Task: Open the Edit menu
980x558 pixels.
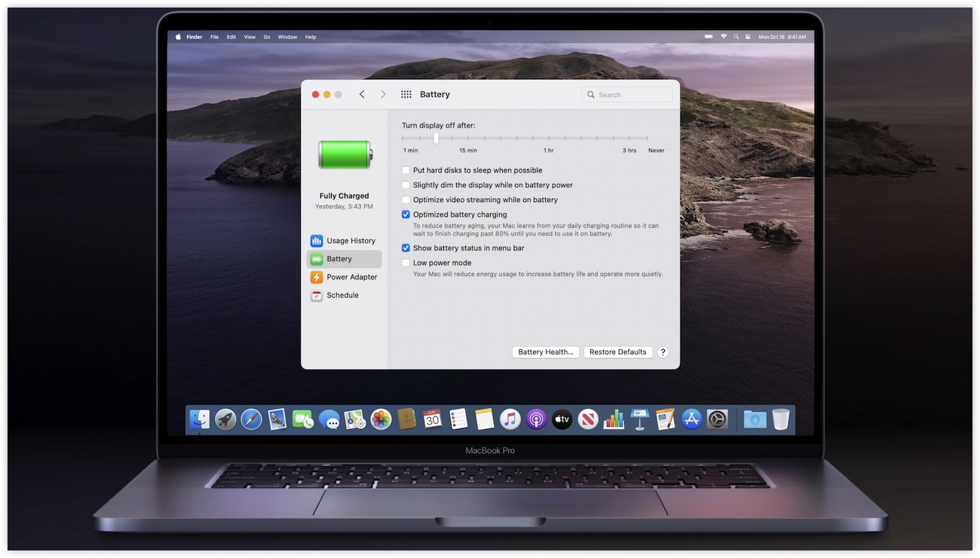Action: point(231,37)
